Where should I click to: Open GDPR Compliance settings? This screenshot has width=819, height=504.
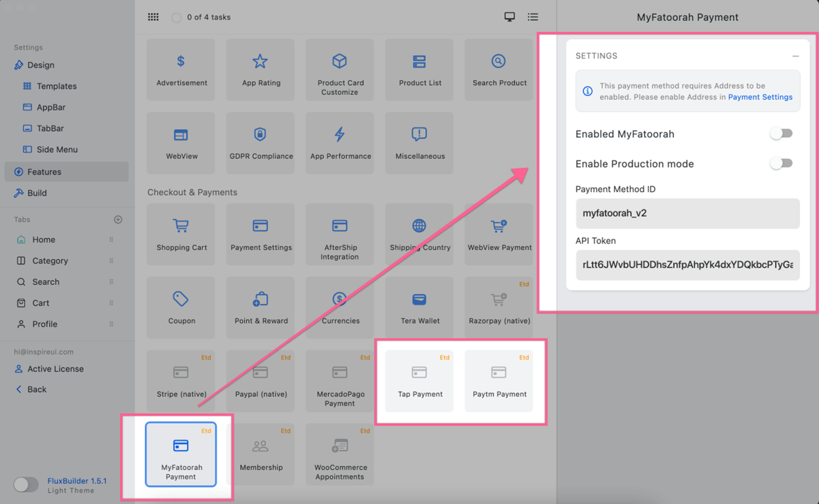pyautogui.click(x=261, y=143)
